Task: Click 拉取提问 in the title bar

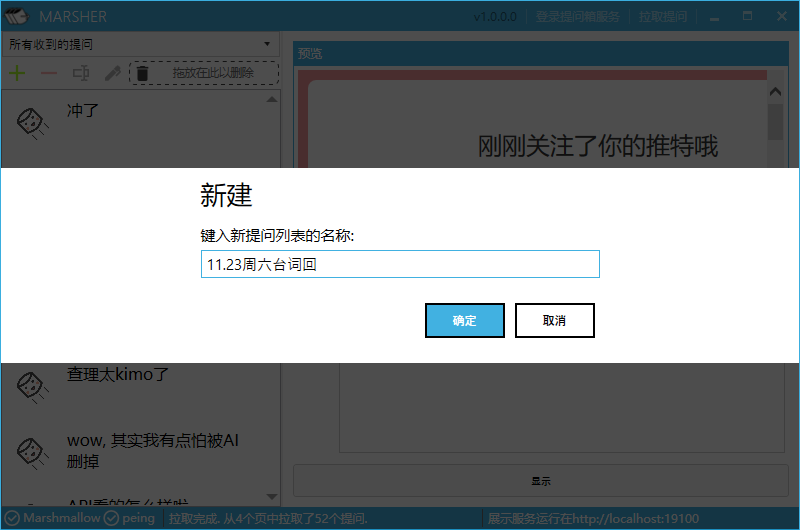Action: 663,17
